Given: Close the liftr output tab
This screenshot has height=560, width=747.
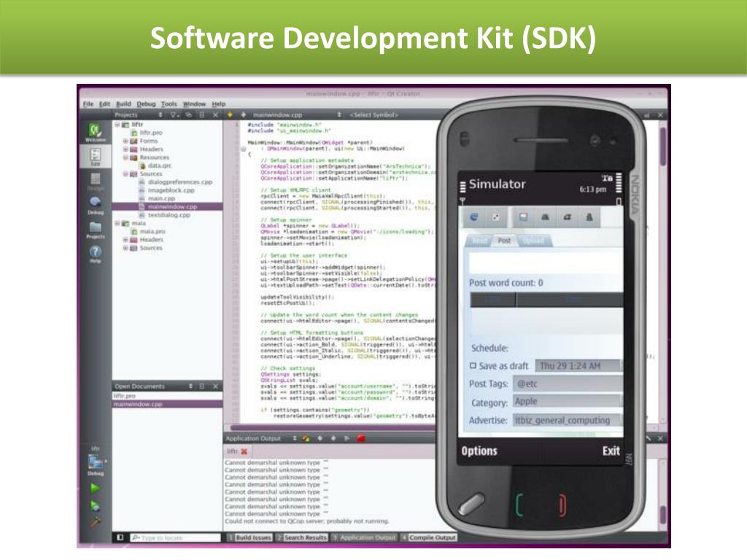Looking at the screenshot, I should coord(244,451).
